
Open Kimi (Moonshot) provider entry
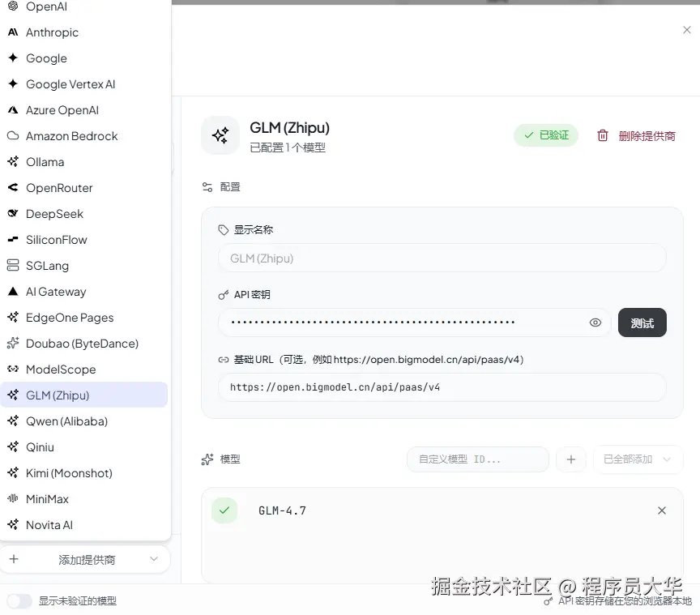pyautogui.click(x=84, y=472)
